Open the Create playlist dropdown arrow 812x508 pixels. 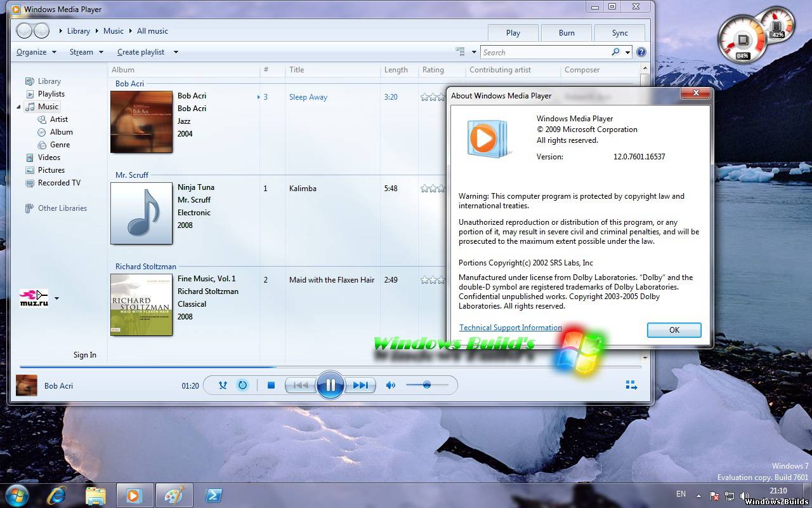point(176,52)
